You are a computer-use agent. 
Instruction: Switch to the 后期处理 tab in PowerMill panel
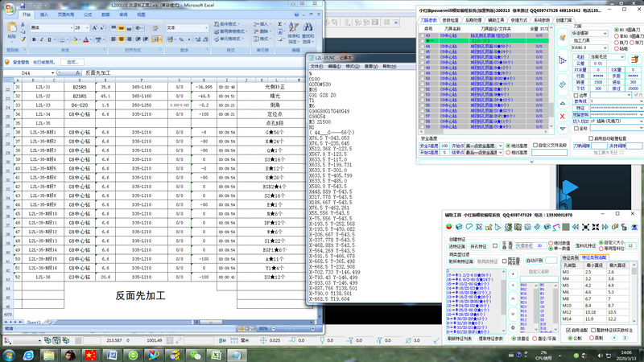[473, 19]
